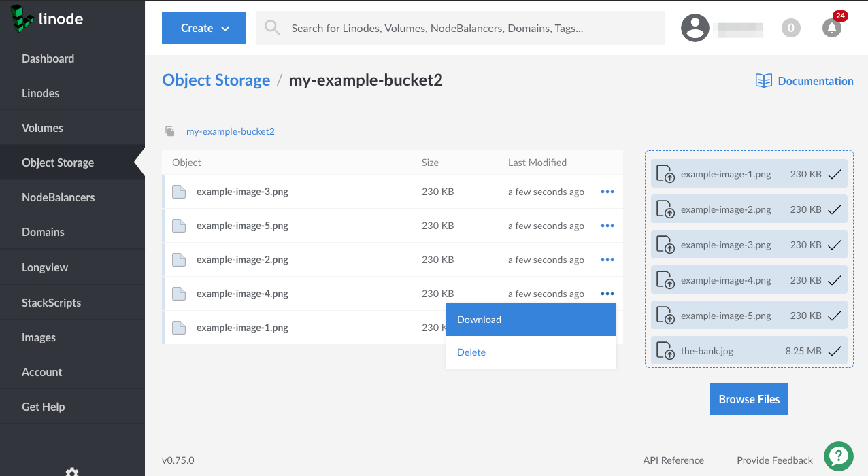Click inside the search field
This screenshot has width=868, height=476.
point(461,28)
